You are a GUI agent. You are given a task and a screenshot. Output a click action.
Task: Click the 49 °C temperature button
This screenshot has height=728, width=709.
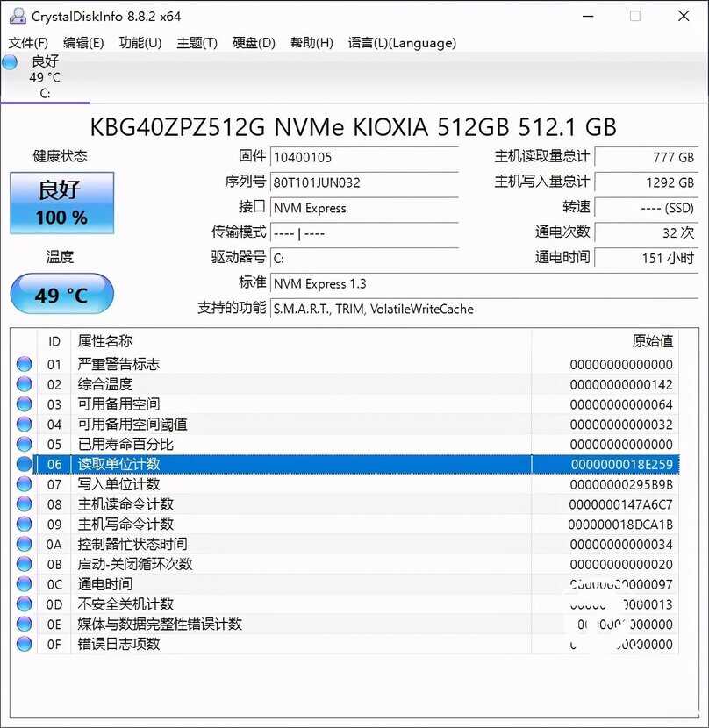[x=61, y=295]
